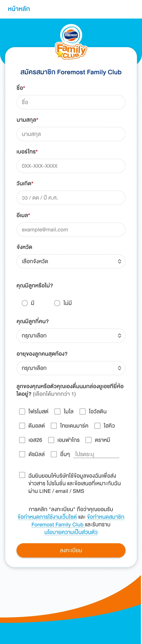The height and width of the screenshot is (644, 142).
Task: Check the โฟรโมสต์ brand checkbox
Action: pyautogui.click(x=22, y=411)
